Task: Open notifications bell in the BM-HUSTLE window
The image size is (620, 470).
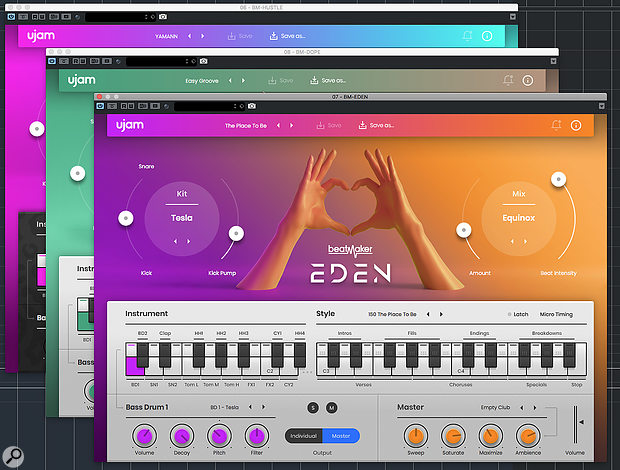Action: coord(467,36)
